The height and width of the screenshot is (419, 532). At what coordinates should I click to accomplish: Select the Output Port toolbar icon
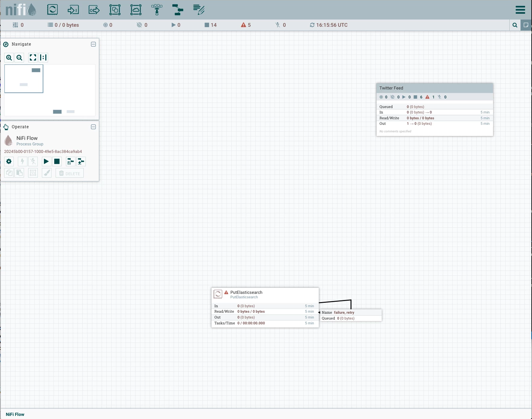(x=94, y=10)
